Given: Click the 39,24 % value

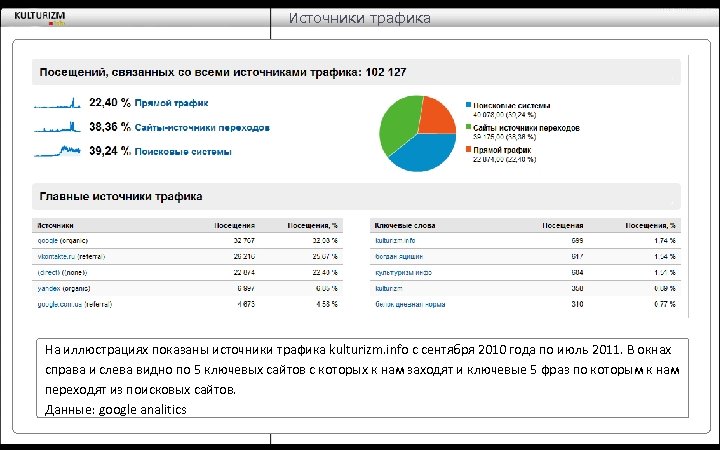Looking at the screenshot, I should [110, 151].
